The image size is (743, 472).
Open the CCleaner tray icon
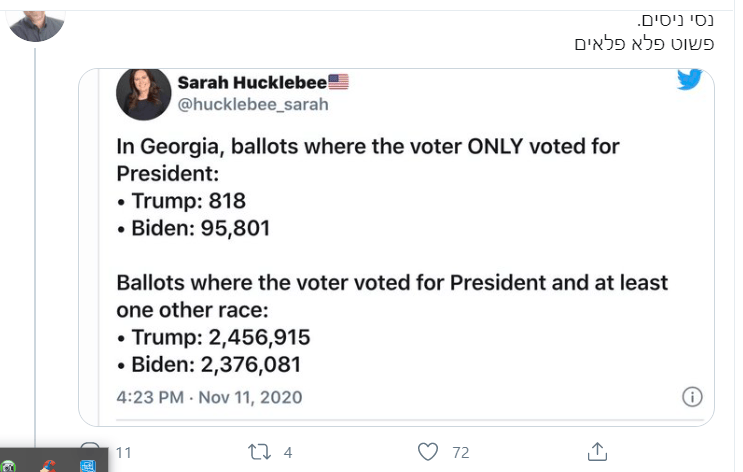pos(48,466)
